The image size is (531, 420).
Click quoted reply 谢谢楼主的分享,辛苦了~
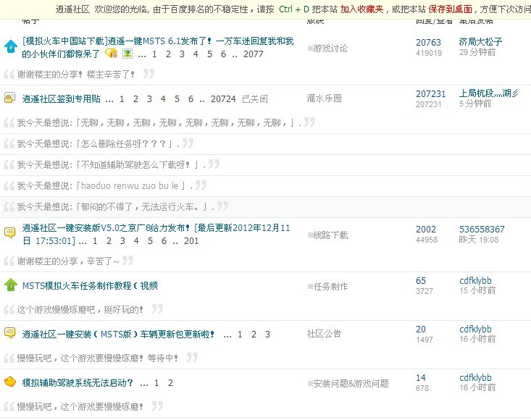(x=68, y=261)
